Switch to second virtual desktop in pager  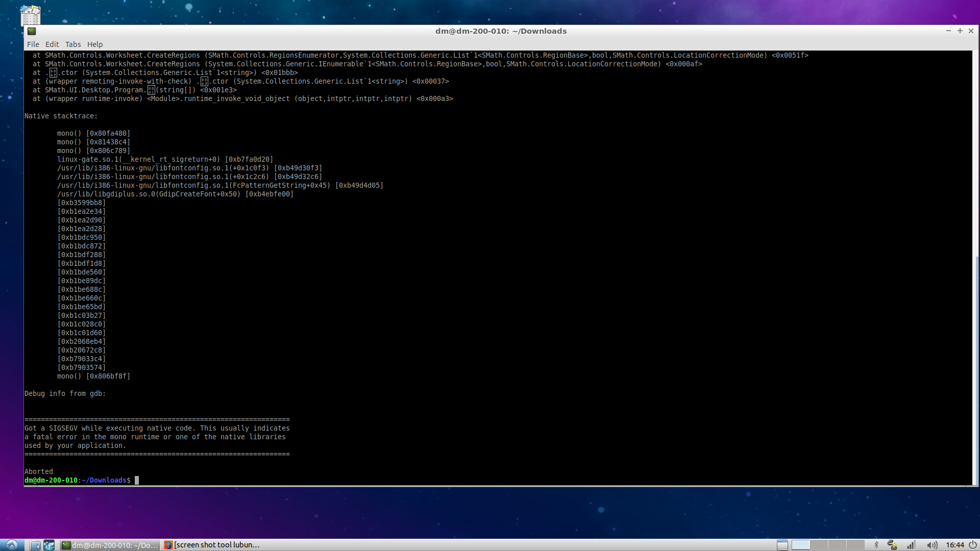tap(819, 545)
